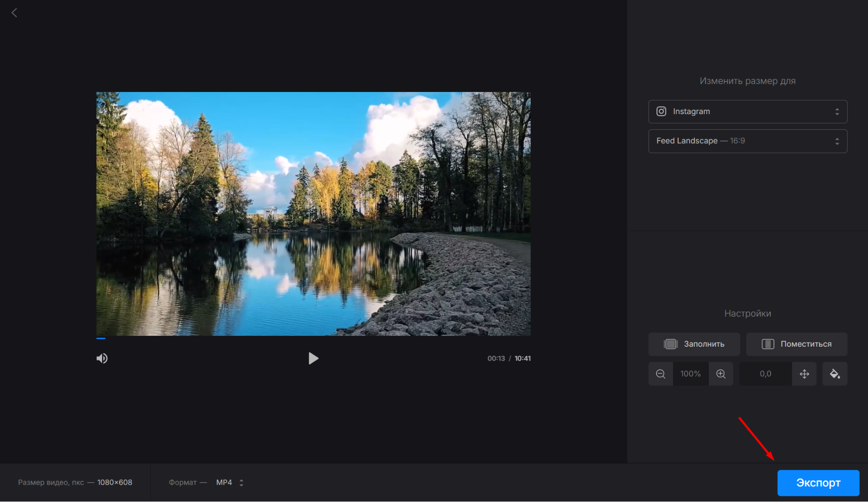Open the background fill bucket tool
The height and width of the screenshot is (502, 868).
[835, 374]
